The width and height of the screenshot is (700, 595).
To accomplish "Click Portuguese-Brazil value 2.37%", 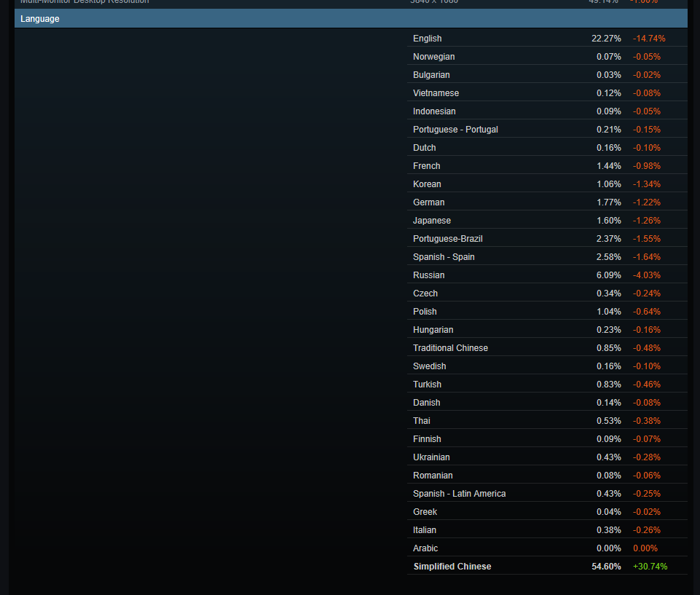I will [609, 239].
